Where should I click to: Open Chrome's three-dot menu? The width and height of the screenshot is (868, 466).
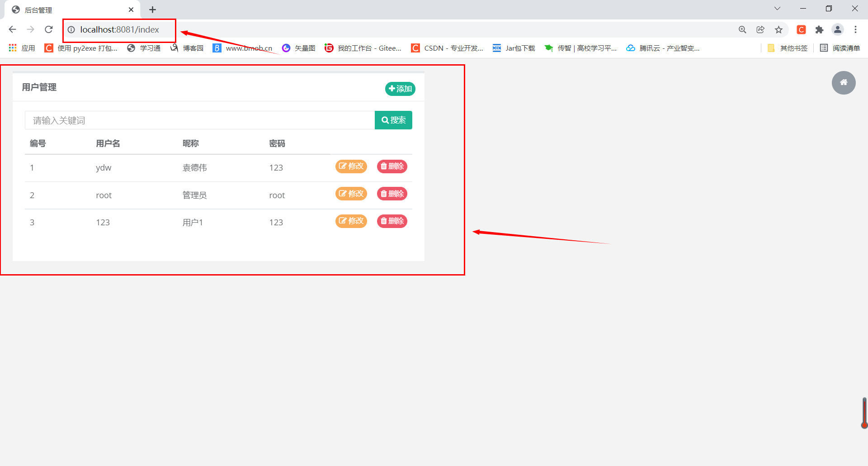click(x=855, y=29)
